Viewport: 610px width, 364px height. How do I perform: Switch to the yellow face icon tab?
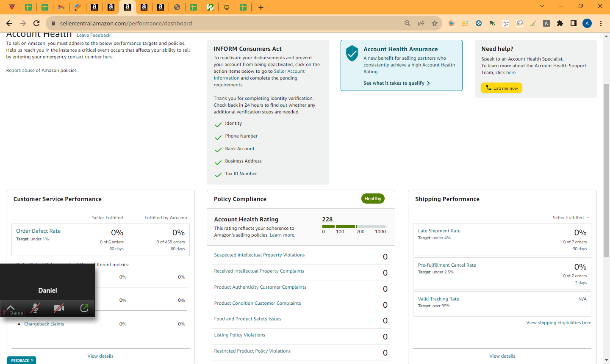(227, 7)
